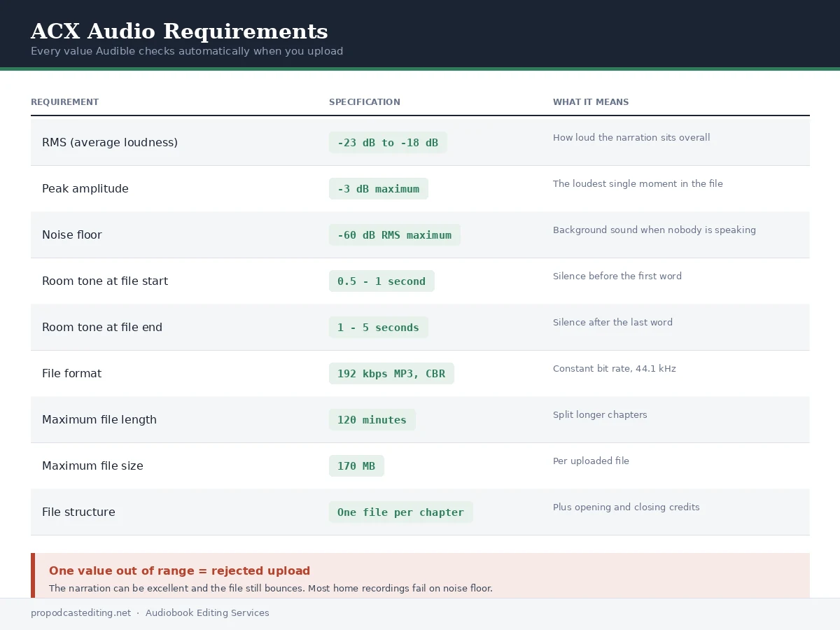The width and height of the screenshot is (840, 630).
Task: Click the WHAT IT MEANS column header
Action: 591,102
